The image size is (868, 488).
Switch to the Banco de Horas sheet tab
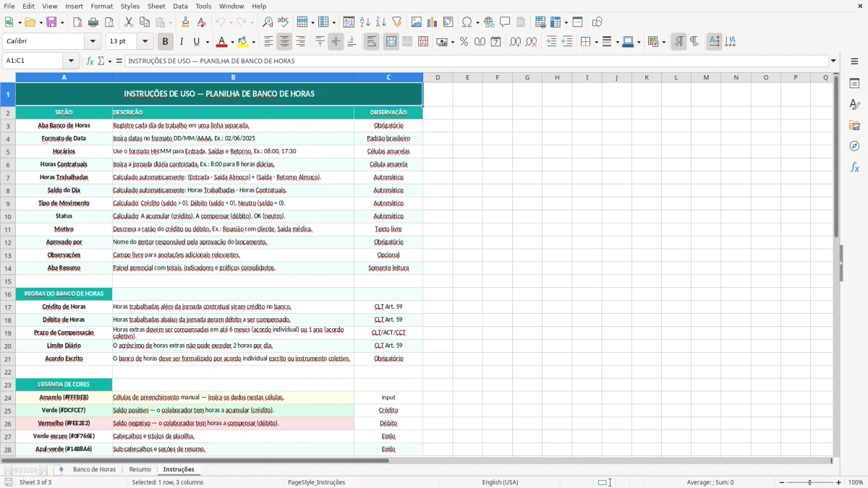pyautogui.click(x=94, y=469)
